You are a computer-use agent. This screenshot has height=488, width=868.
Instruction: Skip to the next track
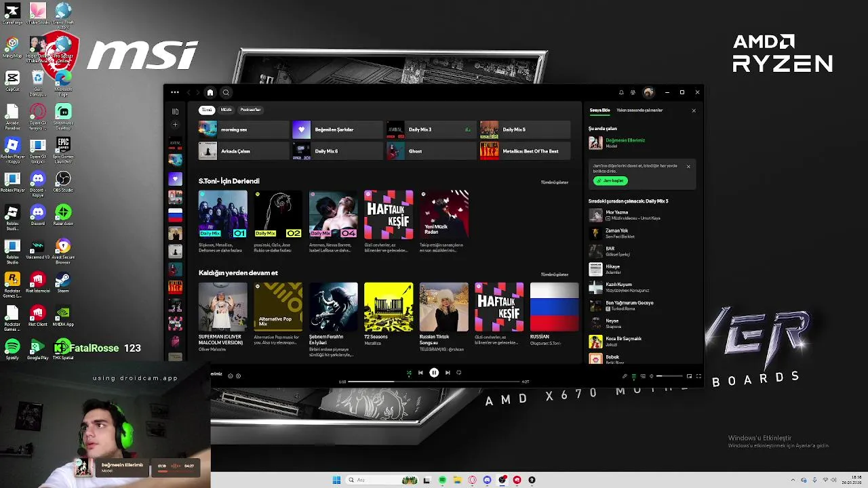pos(448,373)
